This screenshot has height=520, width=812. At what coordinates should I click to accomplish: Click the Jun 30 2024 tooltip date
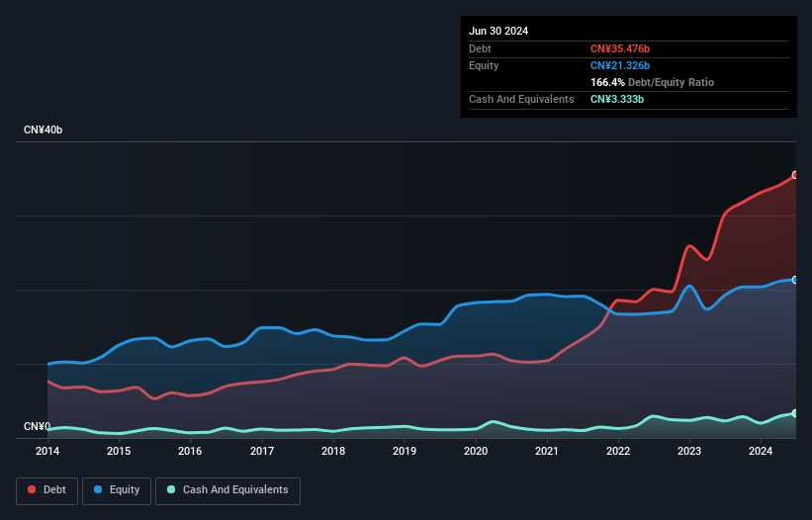[x=498, y=31]
